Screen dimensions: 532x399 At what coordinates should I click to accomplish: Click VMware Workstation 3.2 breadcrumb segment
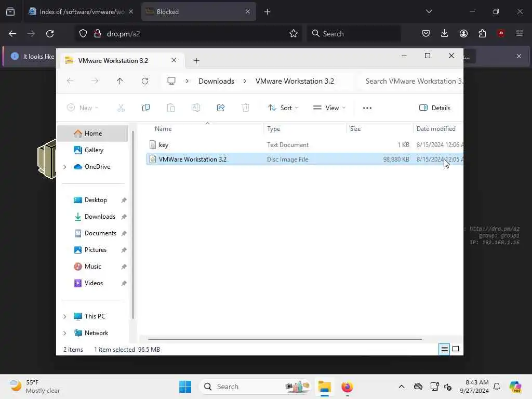295,81
